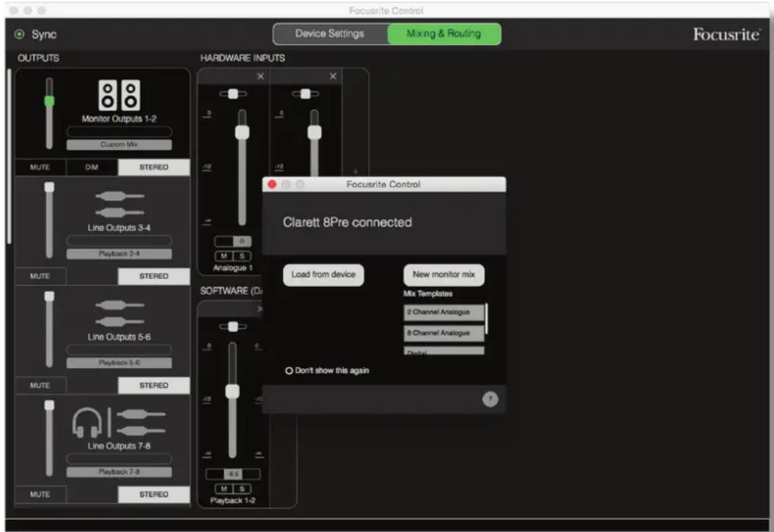Click the Line Outputs 5-6 volume fader
The image size is (774, 532).
(49, 296)
